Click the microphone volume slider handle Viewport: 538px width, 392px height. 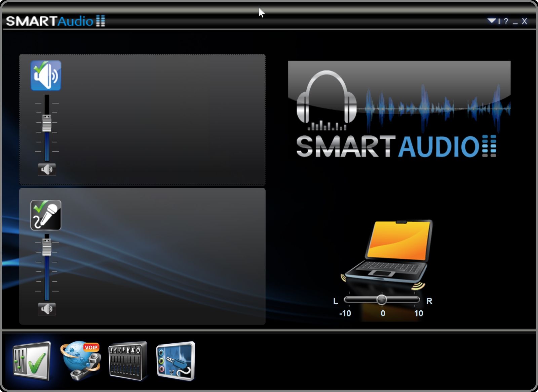click(x=47, y=247)
